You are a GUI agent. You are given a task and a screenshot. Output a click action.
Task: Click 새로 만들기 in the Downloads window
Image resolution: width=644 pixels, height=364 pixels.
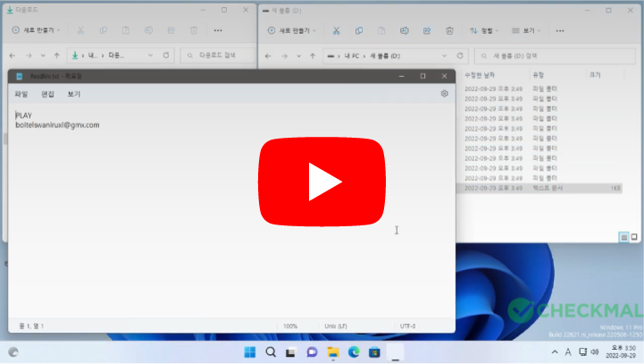[36, 30]
